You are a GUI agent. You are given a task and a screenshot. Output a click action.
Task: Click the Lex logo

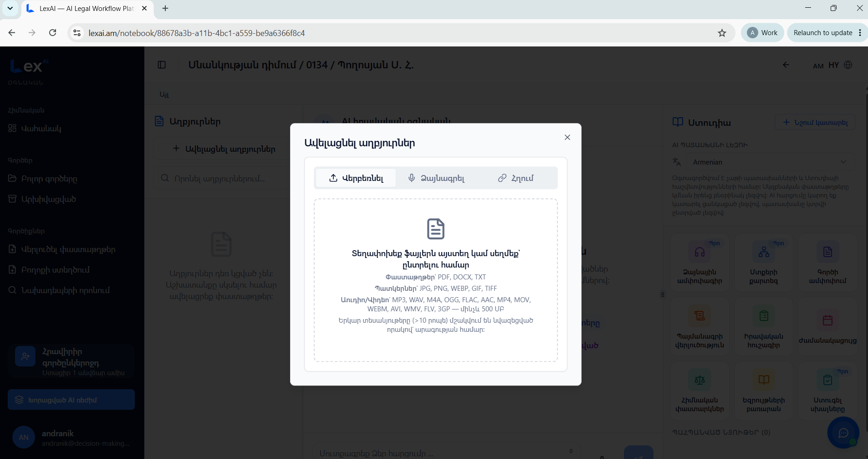click(28, 67)
